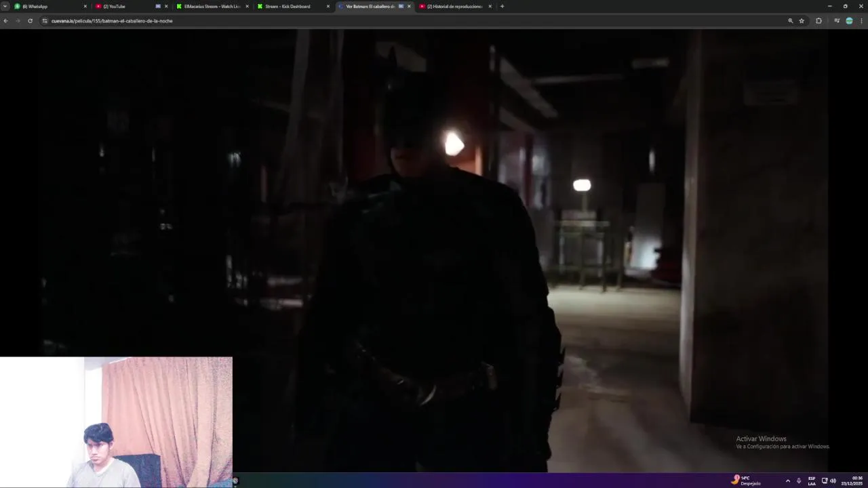
Task: Open the volume speaker tray icon
Action: tap(833, 481)
